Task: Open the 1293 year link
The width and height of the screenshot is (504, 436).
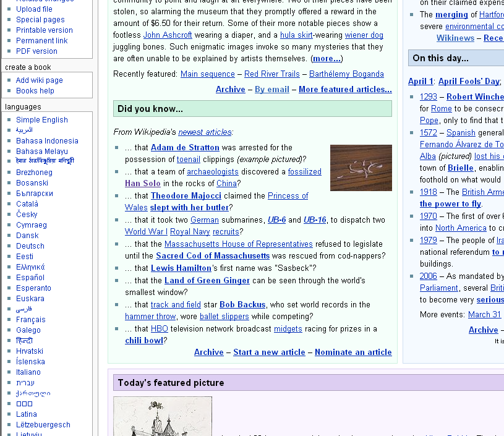Action: tap(429, 96)
